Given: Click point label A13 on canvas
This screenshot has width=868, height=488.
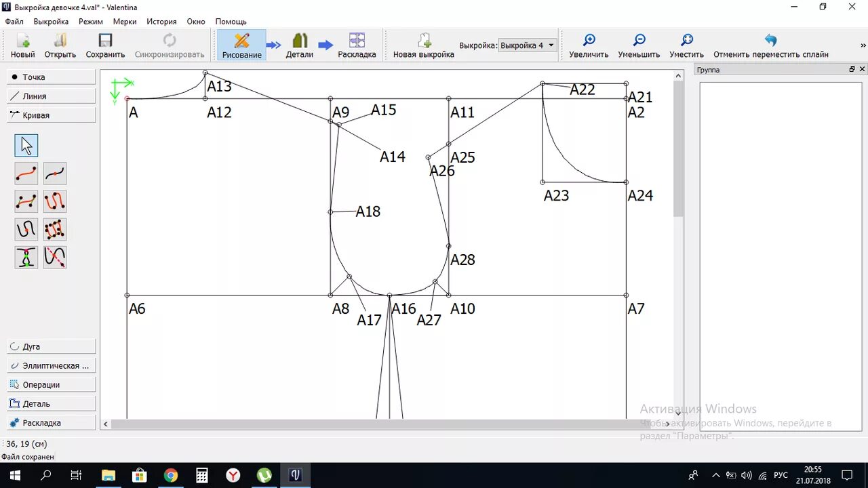Looking at the screenshot, I should point(219,86).
